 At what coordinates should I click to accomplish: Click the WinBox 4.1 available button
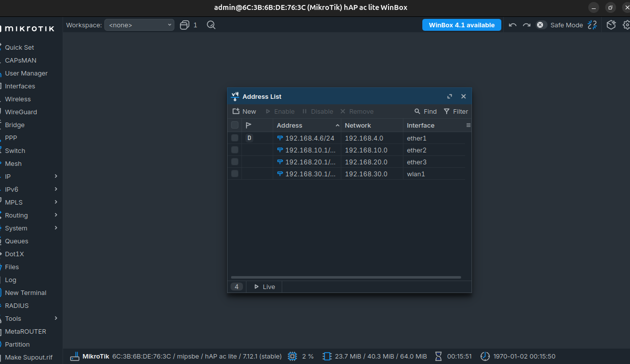(462, 25)
